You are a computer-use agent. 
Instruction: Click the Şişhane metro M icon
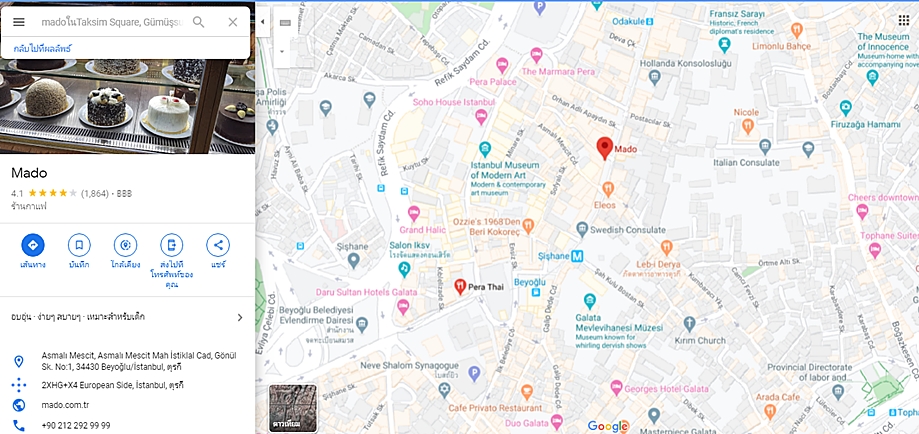coord(577,256)
